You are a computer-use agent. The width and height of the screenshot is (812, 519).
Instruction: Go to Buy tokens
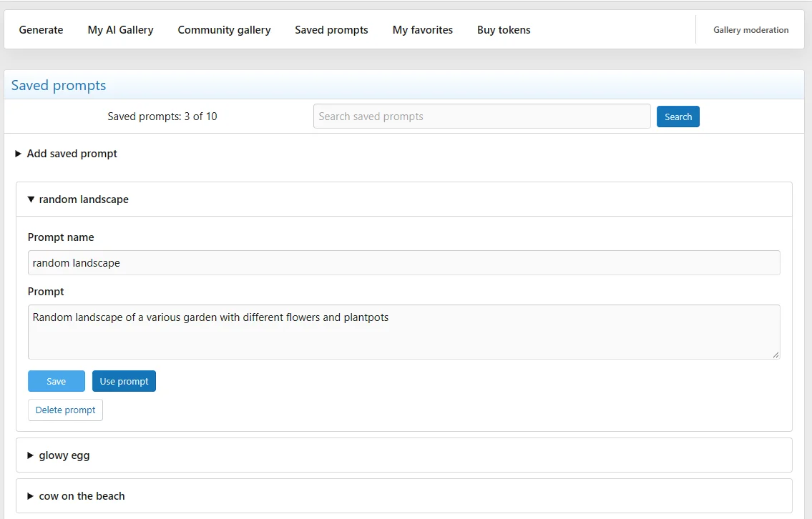click(504, 30)
